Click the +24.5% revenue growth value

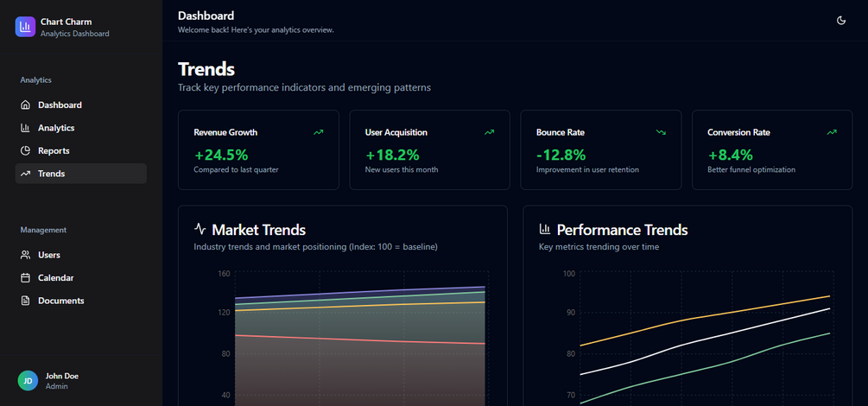pos(221,155)
